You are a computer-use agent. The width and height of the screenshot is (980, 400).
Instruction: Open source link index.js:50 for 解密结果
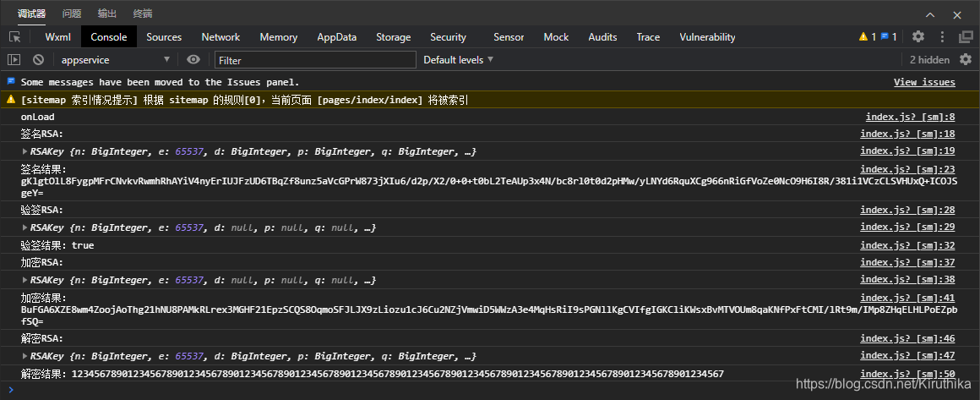(907, 374)
